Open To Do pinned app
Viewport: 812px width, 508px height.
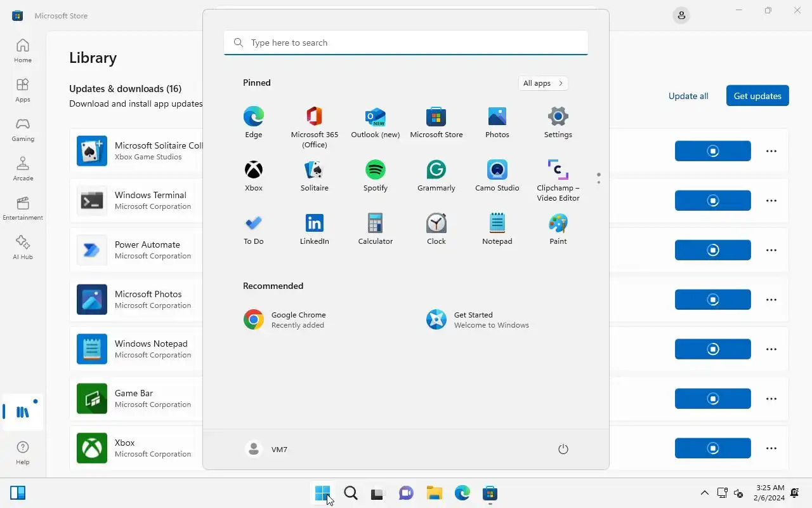click(x=253, y=229)
